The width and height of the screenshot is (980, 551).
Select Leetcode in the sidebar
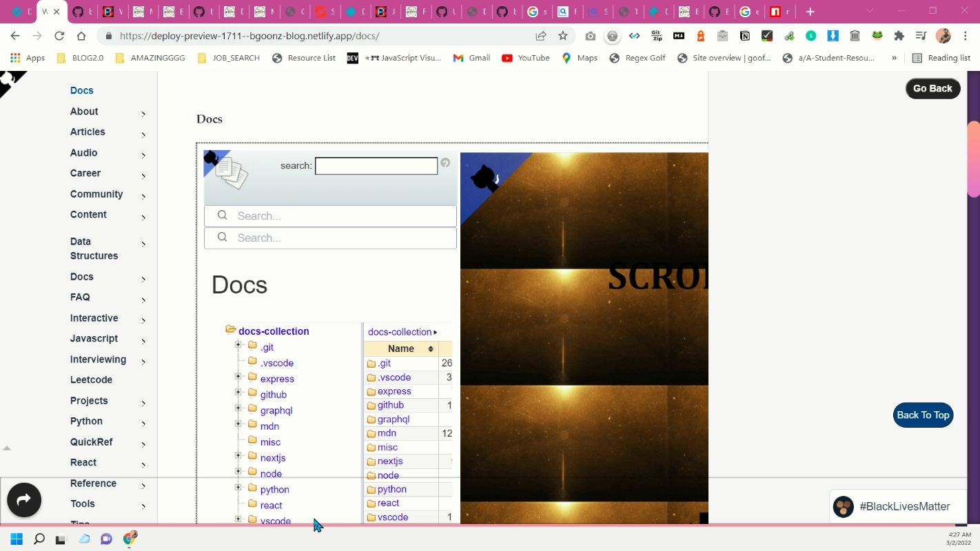tap(91, 380)
